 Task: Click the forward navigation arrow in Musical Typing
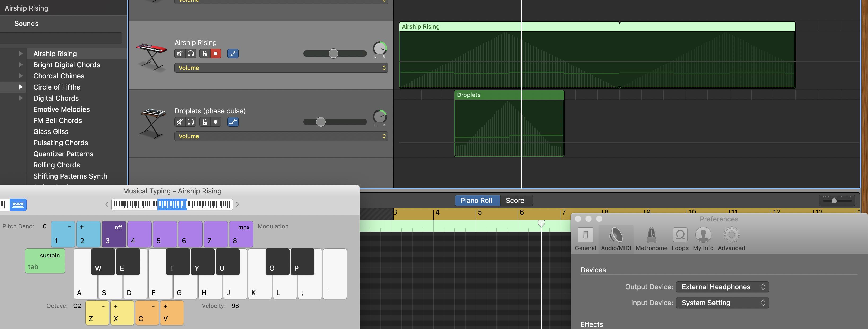click(x=238, y=204)
